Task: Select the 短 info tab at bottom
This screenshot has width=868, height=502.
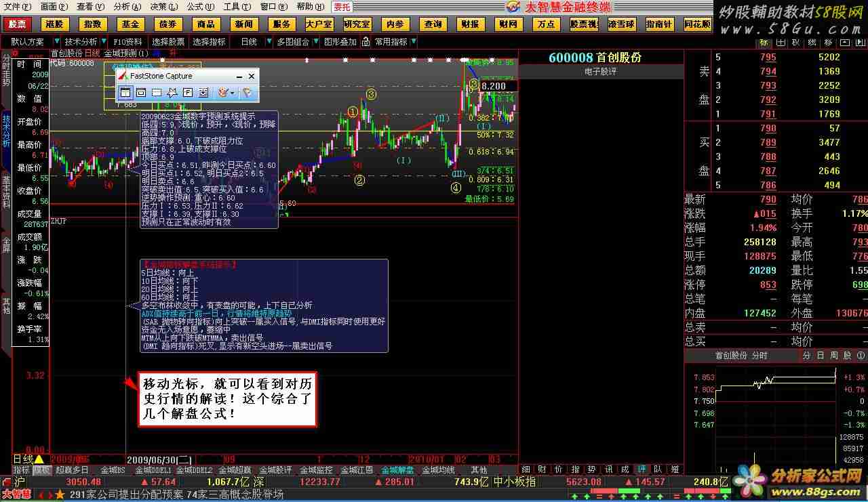Action: [674, 469]
